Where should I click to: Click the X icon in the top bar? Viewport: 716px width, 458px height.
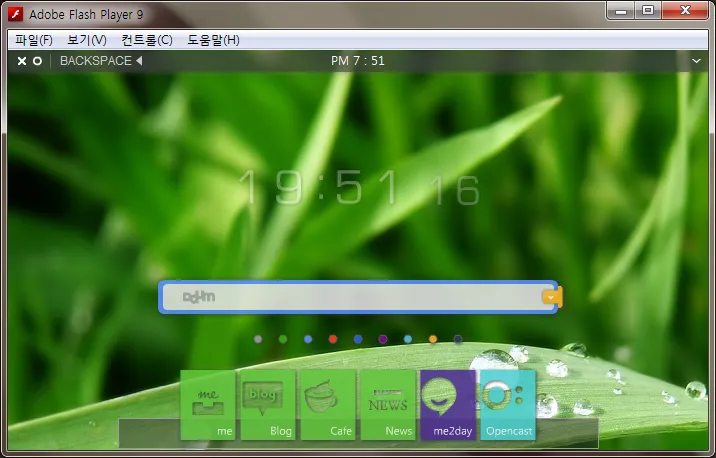tap(21, 61)
